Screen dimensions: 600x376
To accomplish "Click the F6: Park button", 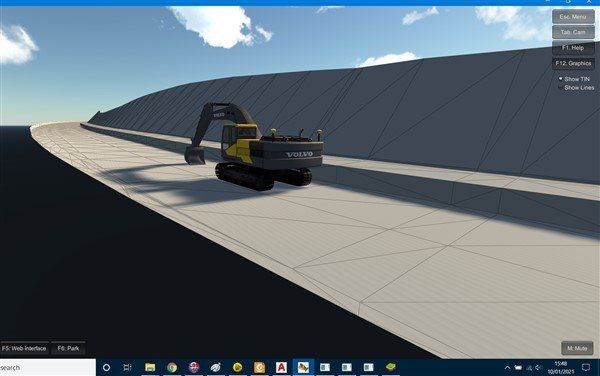I will pos(68,348).
